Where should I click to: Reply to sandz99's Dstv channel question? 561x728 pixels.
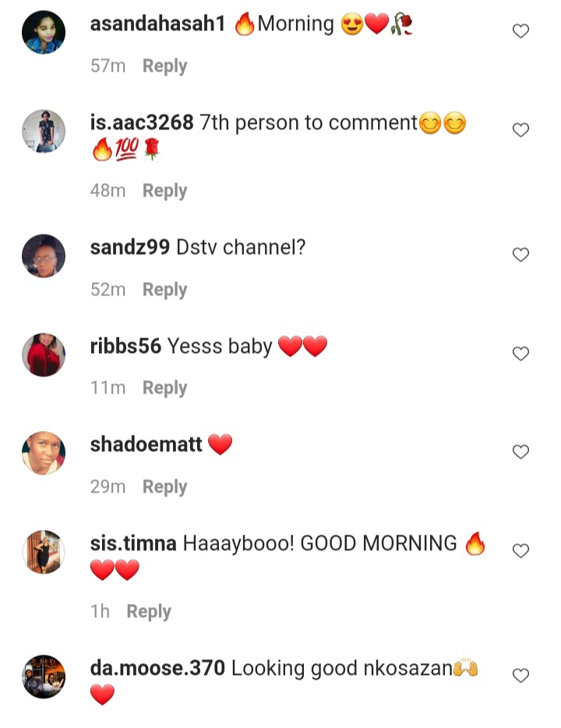point(164,290)
